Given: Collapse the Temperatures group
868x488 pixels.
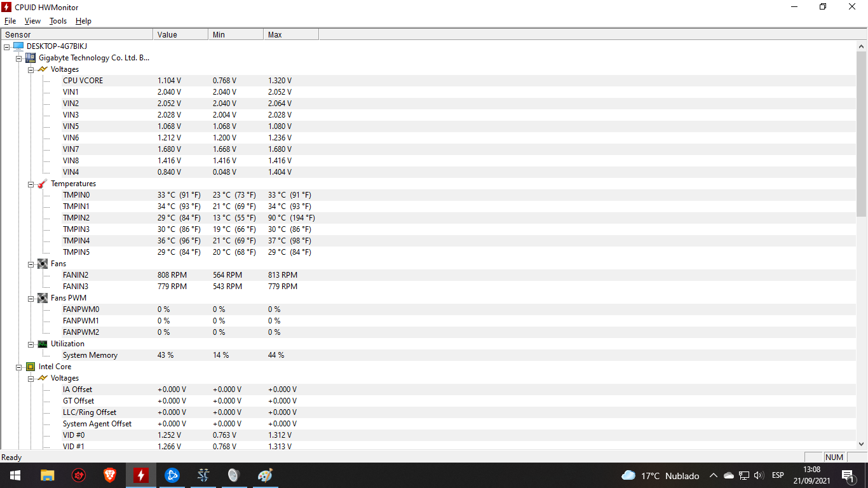Looking at the screenshot, I should pos(31,184).
